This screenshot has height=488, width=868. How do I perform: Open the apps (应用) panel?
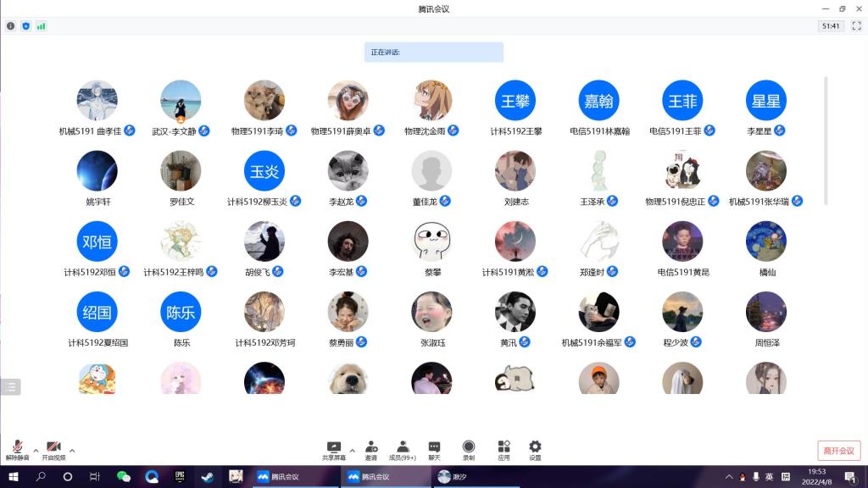click(504, 449)
